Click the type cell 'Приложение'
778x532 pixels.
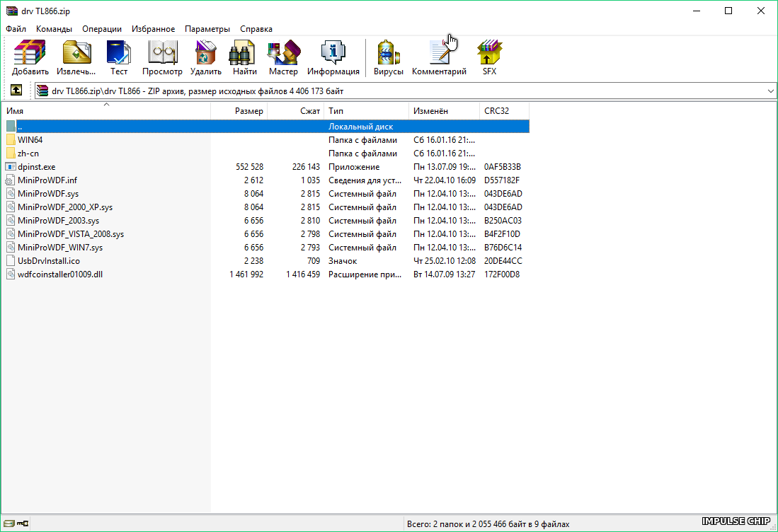click(354, 166)
